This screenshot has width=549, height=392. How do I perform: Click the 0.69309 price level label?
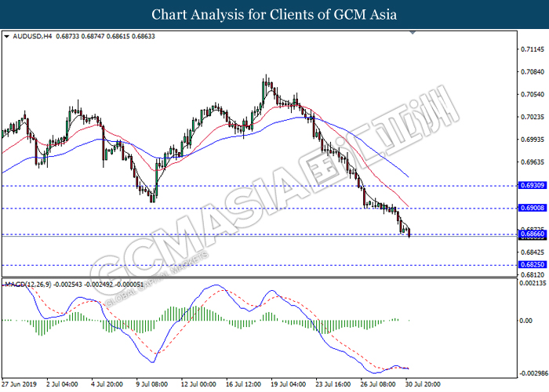(x=533, y=185)
